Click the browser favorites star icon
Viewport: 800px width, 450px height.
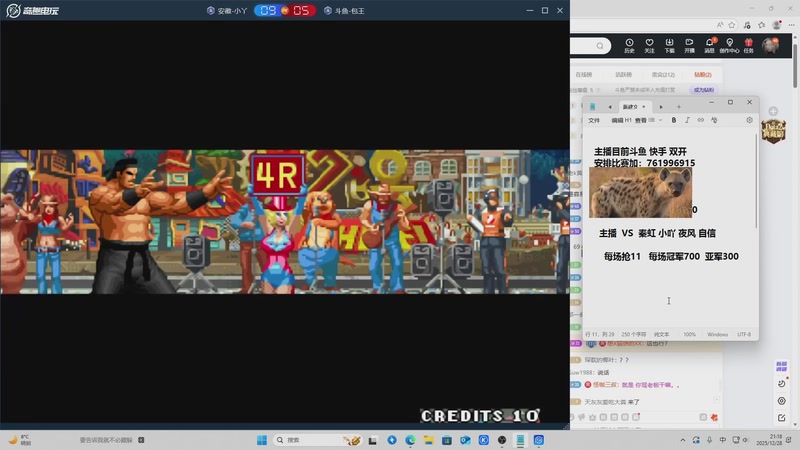click(732, 24)
